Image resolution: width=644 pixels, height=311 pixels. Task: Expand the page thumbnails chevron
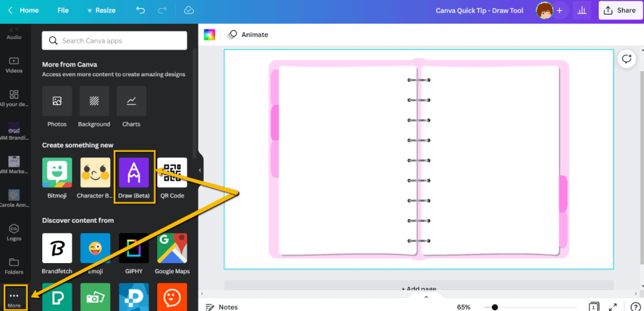tap(426, 297)
